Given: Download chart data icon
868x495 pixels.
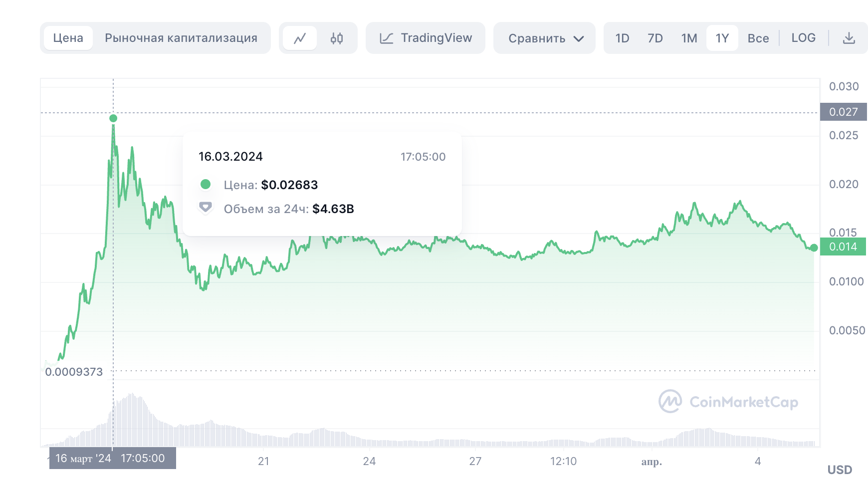Looking at the screenshot, I should [x=849, y=38].
